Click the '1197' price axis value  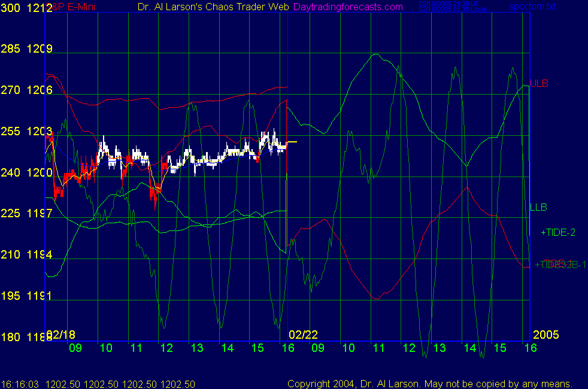pyautogui.click(x=40, y=213)
